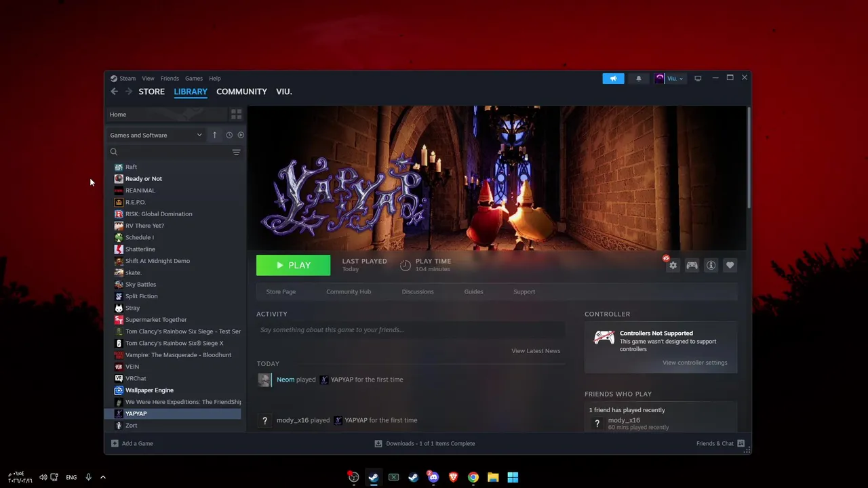Switch to Big Picture mode monitor icon
Viewport: 868px width, 488px height.
(698, 79)
